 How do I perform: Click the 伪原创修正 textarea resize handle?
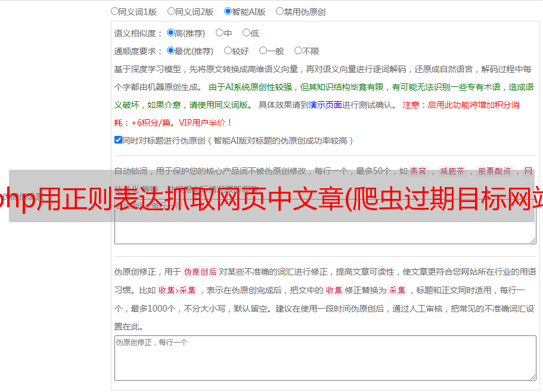pyautogui.click(x=533, y=377)
